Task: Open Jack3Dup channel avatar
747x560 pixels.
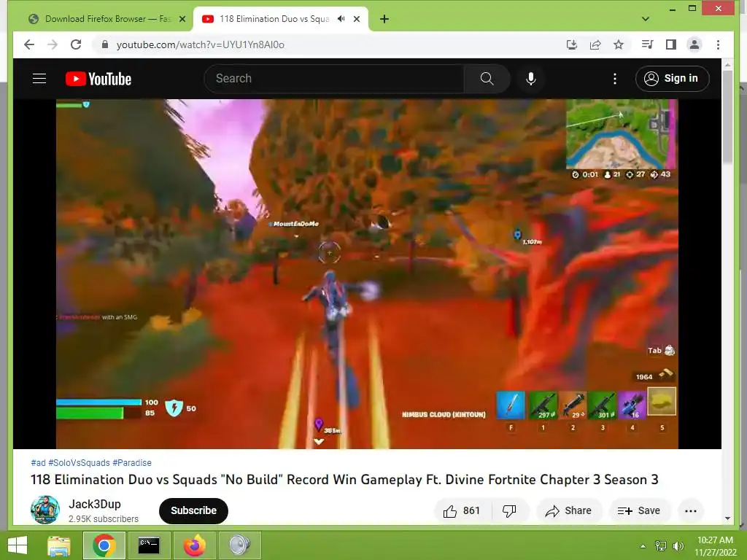Action: (44, 510)
